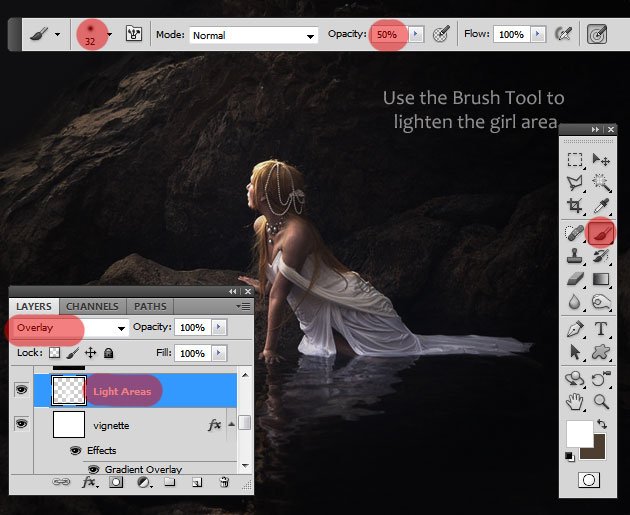The height and width of the screenshot is (515, 630).
Task: Select the Gradient tool
Action: (601, 279)
